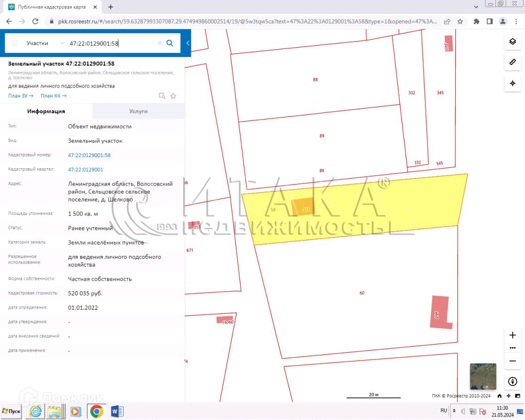Open the hamburger menu in search bar
Image resolution: width=525 pixels, height=420 pixels.
pos(15,44)
